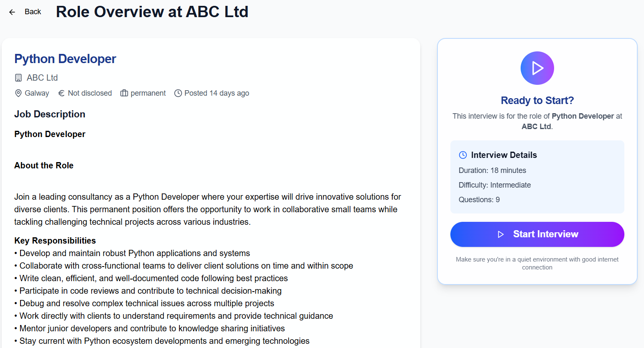The height and width of the screenshot is (348, 644).
Task: Click the Role Overview at ABC Ltd header
Action: point(152,12)
